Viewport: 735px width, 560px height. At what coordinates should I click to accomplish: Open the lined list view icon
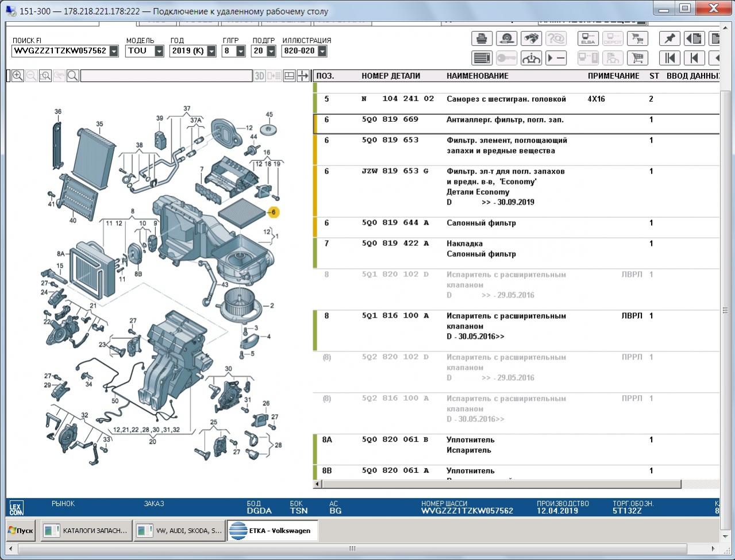[482, 58]
